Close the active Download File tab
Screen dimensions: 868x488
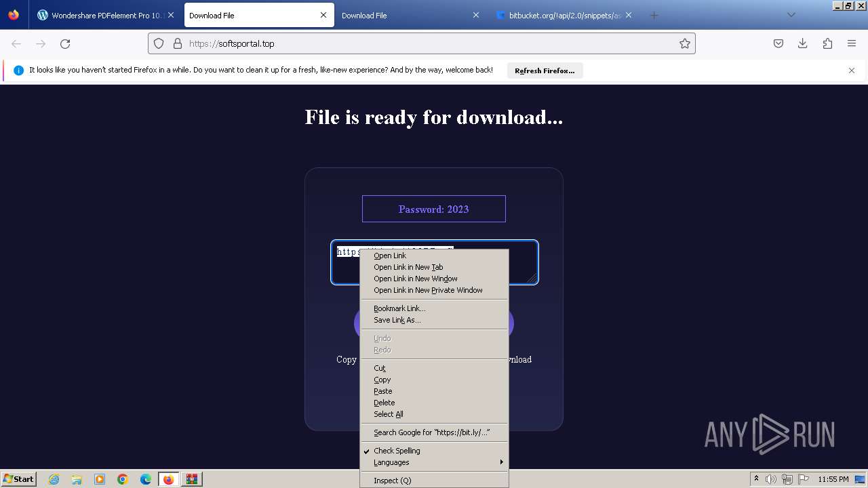click(323, 15)
